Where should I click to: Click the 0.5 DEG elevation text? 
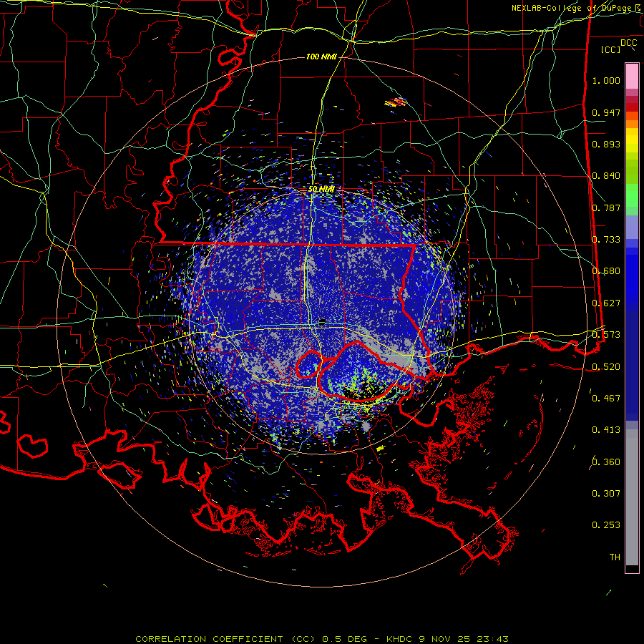click(344, 639)
